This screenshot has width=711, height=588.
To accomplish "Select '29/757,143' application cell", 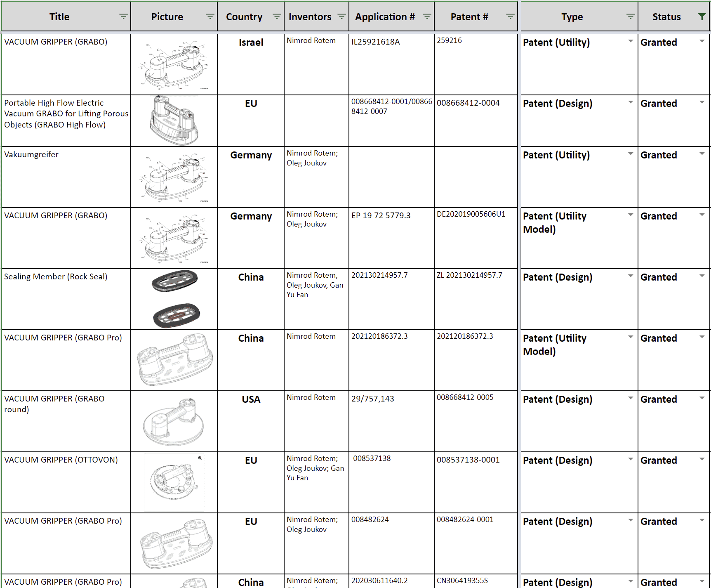I will tap(391, 421).
